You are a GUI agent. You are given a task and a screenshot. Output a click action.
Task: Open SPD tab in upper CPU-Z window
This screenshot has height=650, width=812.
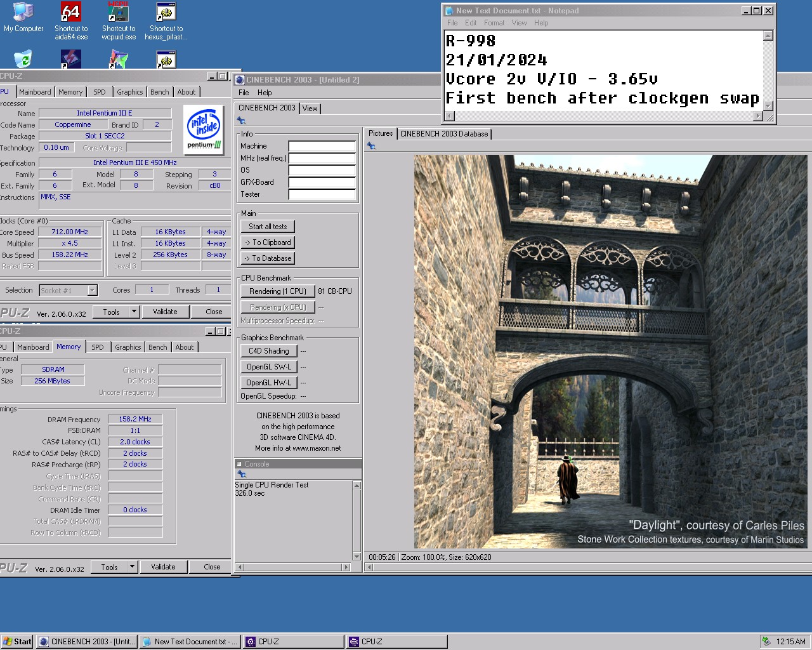coord(100,92)
